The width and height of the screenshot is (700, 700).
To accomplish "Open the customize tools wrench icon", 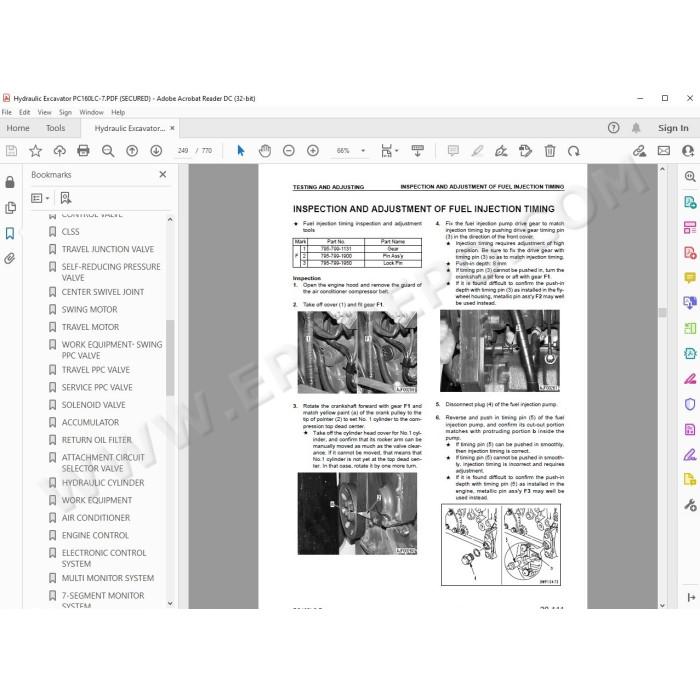I will (x=690, y=505).
